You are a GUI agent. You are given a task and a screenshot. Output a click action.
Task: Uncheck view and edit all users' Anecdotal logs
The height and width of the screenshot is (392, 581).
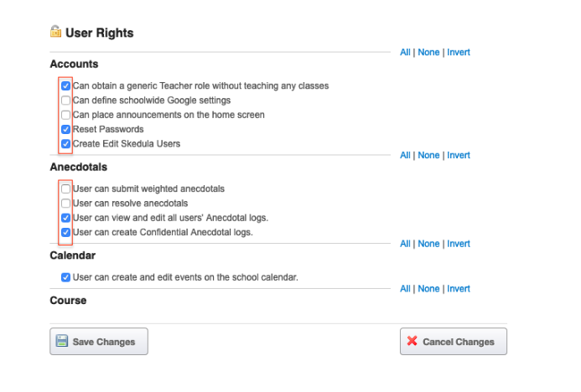pos(65,218)
